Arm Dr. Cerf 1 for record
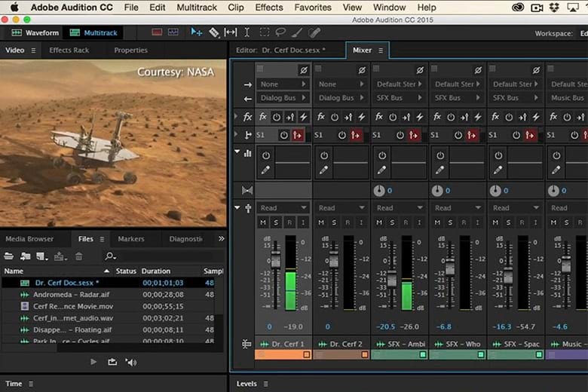This screenshot has width=588, height=392. coord(289,223)
